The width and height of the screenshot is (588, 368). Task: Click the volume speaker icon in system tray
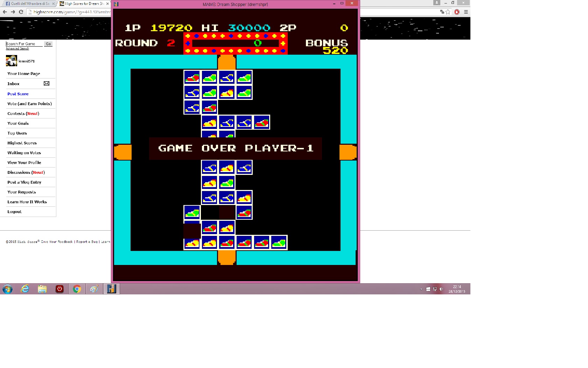point(441,289)
